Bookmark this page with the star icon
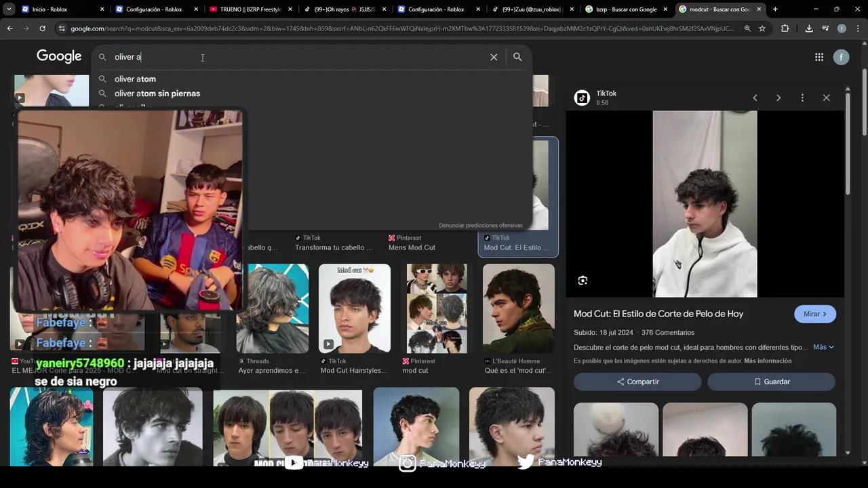 (762, 28)
